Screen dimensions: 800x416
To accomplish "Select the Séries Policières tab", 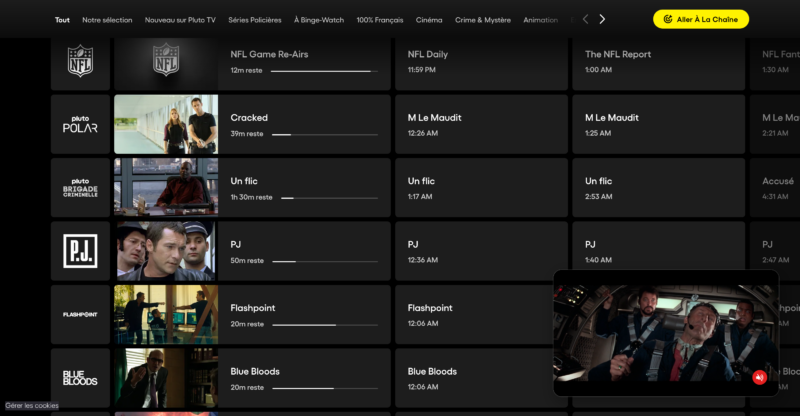I will click(x=255, y=20).
